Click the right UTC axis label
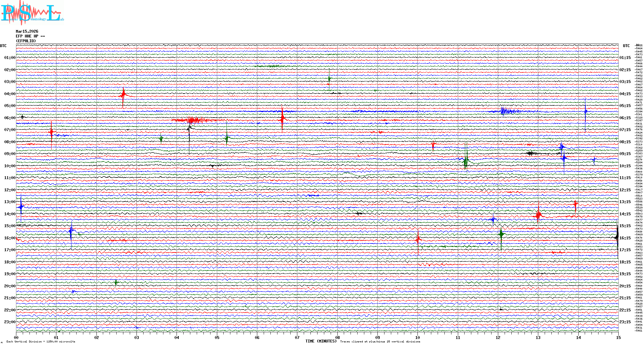 pyautogui.click(x=626, y=46)
